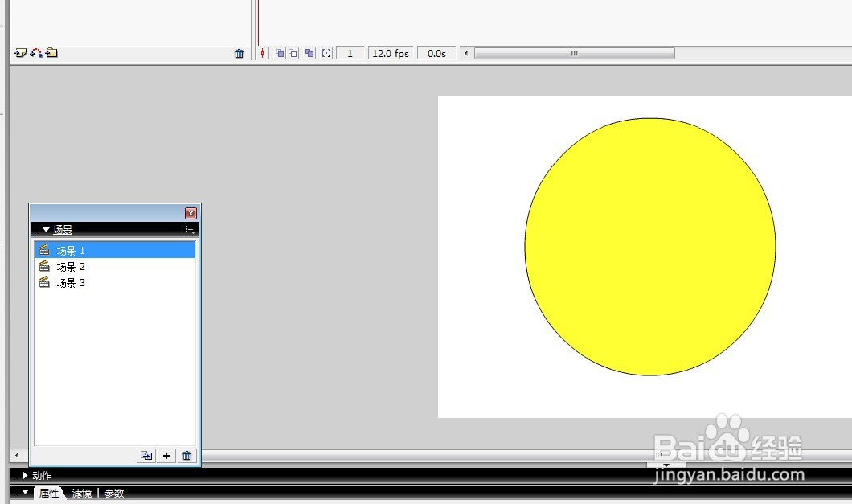
Task: Select the yellow circle on the stage
Action: coord(650,247)
